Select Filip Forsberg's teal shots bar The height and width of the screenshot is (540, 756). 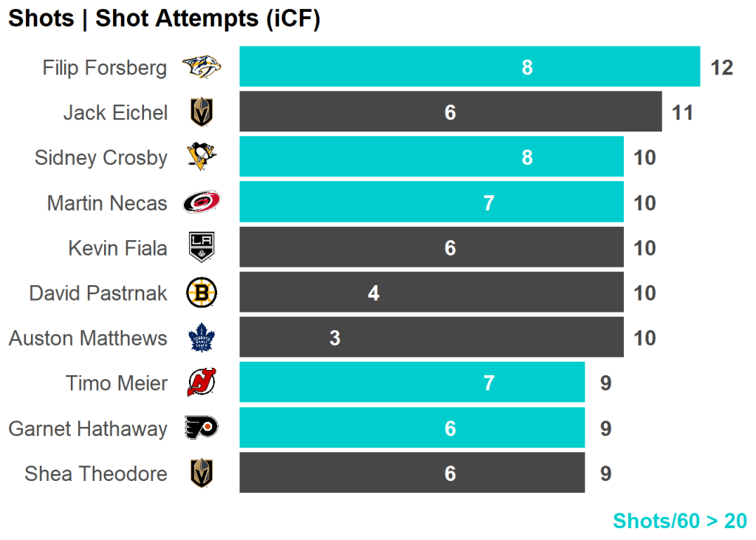[469, 67]
